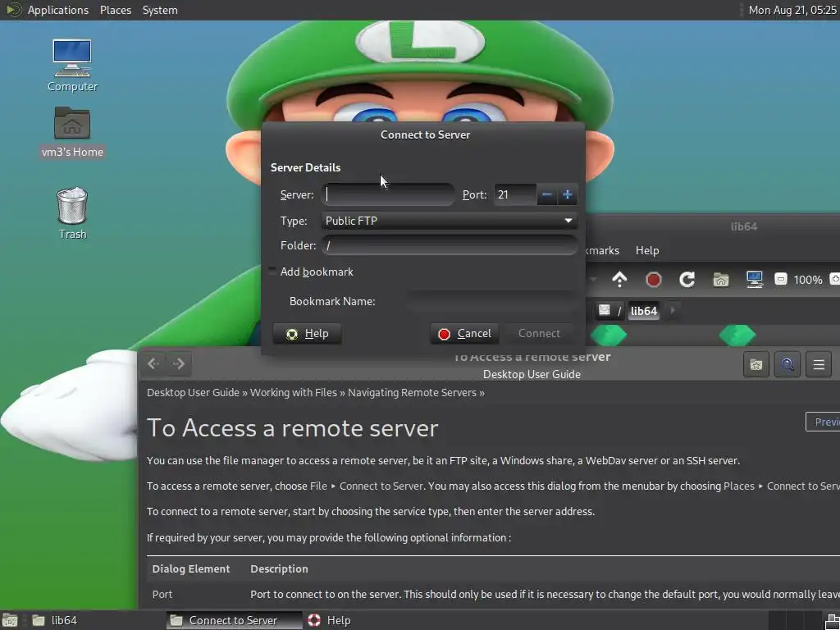Follow the Desktop User Guide breadcrumb link

coord(193,393)
